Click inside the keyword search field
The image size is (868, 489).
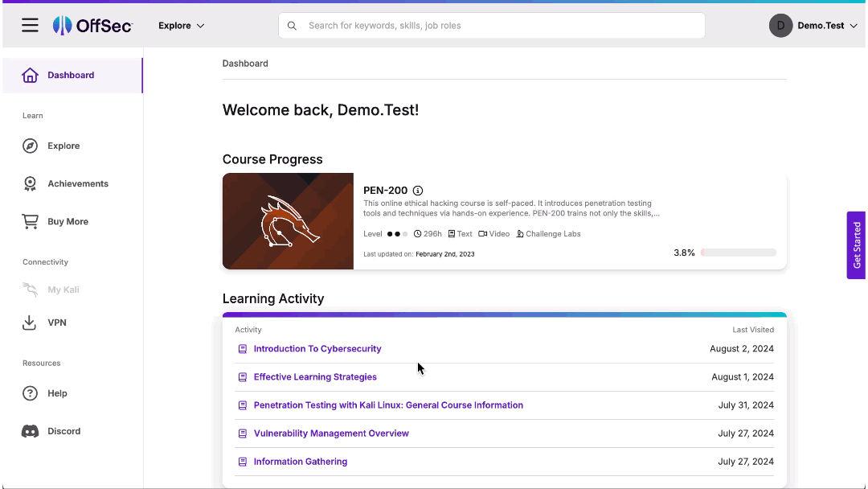coord(492,25)
